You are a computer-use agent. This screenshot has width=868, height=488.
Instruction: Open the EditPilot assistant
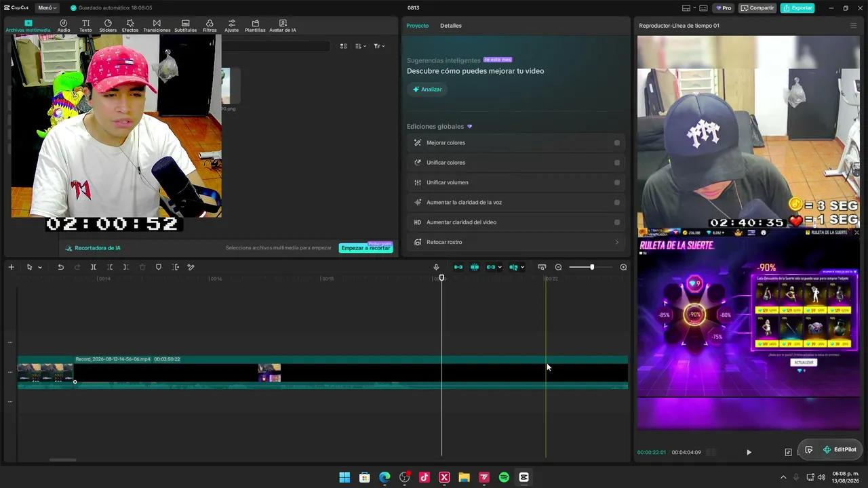pyautogui.click(x=840, y=449)
